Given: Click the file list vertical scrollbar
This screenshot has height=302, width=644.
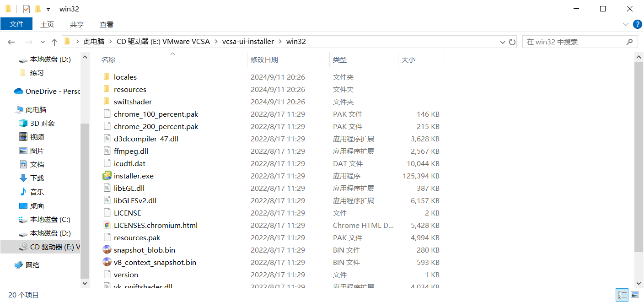Looking at the screenshot, I should click(x=639, y=157).
